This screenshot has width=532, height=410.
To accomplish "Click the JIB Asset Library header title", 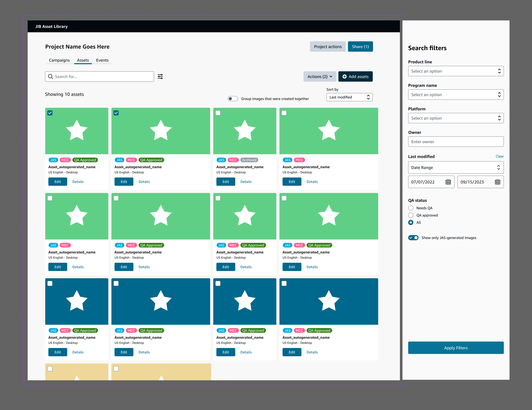I will pos(51,26).
